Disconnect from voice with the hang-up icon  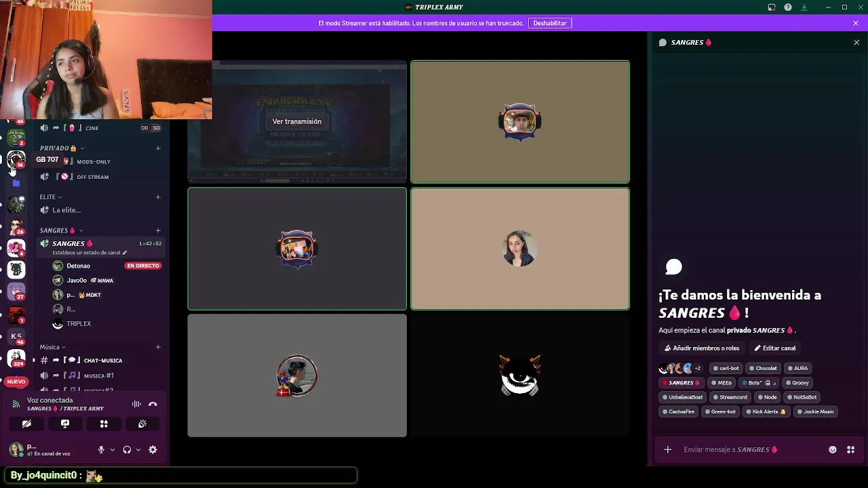point(153,404)
